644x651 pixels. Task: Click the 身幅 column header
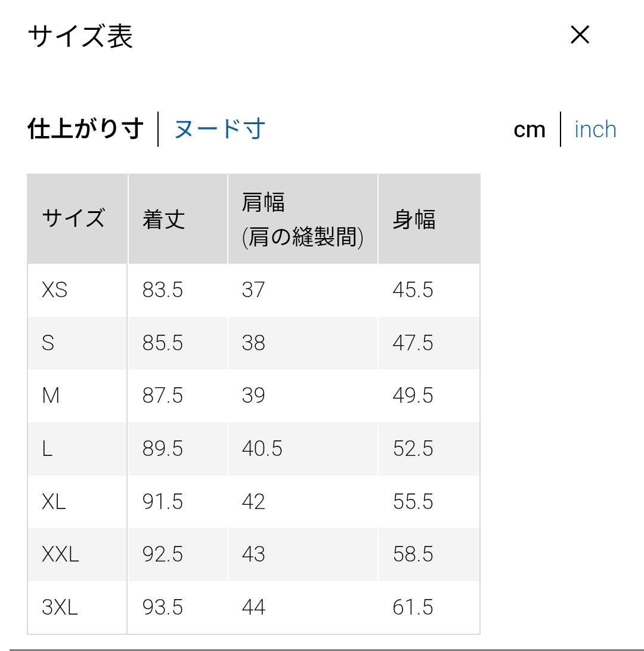click(414, 219)
